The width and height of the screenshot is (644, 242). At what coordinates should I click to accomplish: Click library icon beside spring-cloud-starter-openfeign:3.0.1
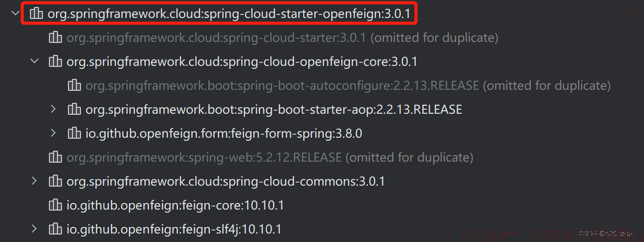36,14
